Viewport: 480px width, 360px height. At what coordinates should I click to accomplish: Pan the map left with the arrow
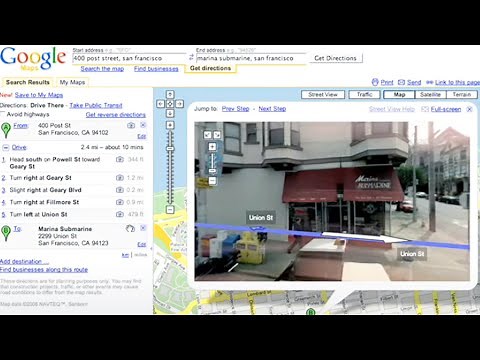coord(160,104)
